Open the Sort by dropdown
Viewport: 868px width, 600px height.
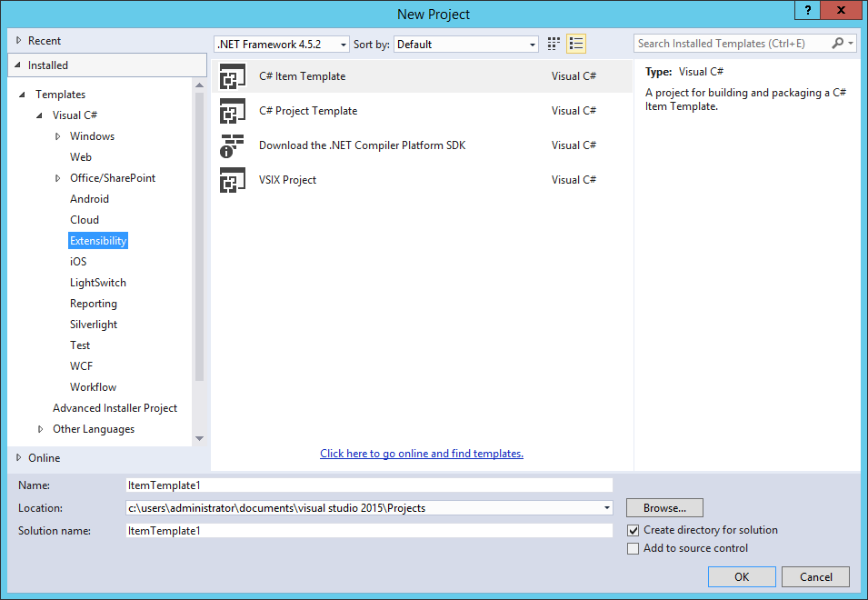tap(530, 44)
